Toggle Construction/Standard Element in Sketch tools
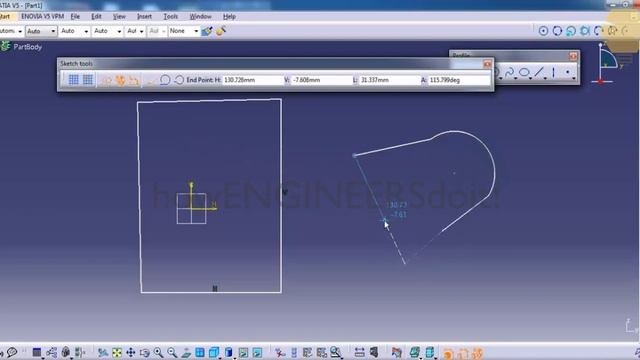The image size is (640, 360). (x=107, y=80)
